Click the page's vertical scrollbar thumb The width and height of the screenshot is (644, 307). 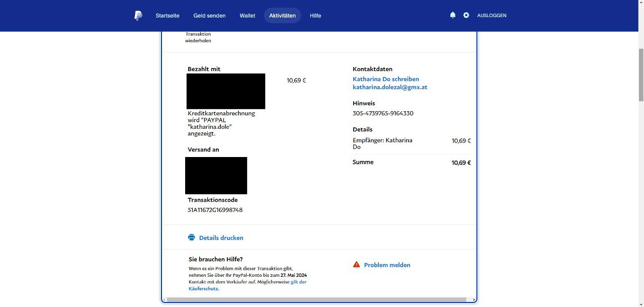pyautogui.click(x=640, y=74)
